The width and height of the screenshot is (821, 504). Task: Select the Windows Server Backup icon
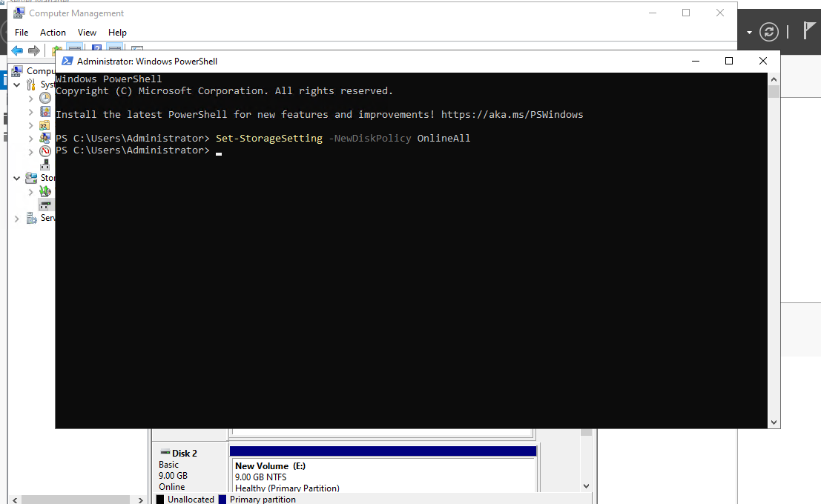pos(45,191)
